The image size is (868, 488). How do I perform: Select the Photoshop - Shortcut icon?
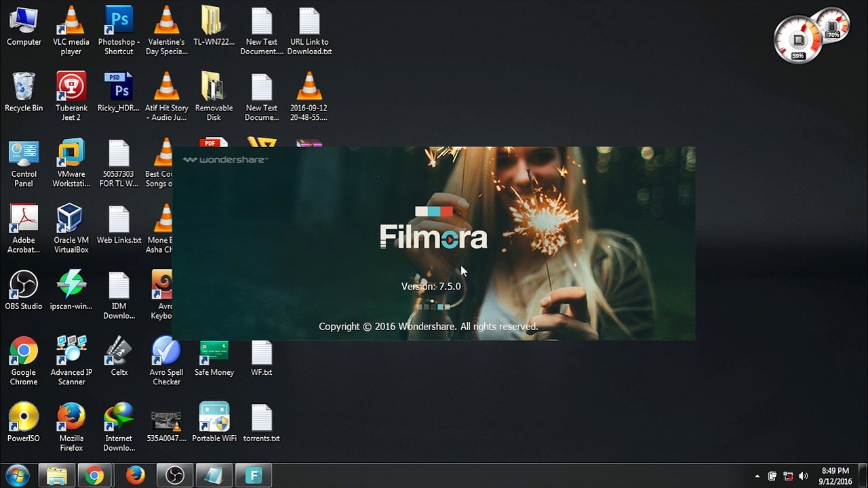(119, 30)
